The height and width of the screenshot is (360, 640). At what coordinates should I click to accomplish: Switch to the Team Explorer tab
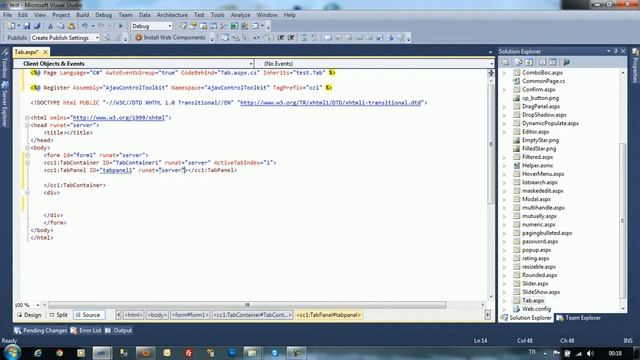click(578, 318)
